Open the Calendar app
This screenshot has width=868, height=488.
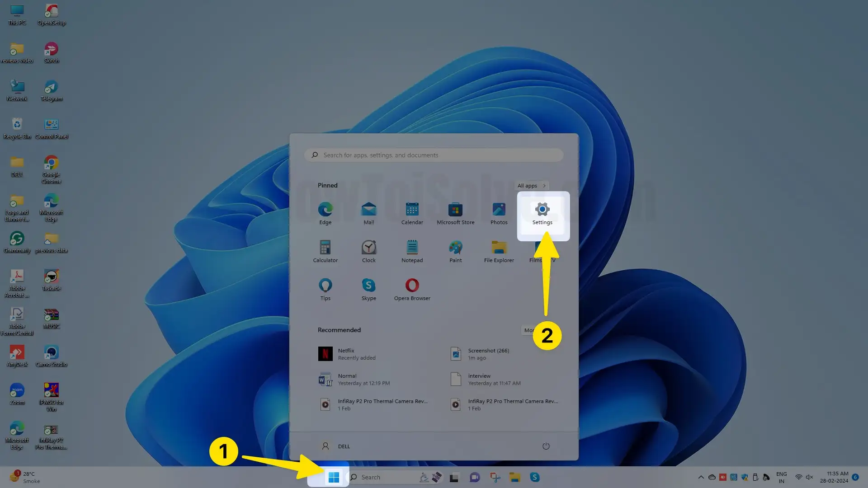[412, 214]
